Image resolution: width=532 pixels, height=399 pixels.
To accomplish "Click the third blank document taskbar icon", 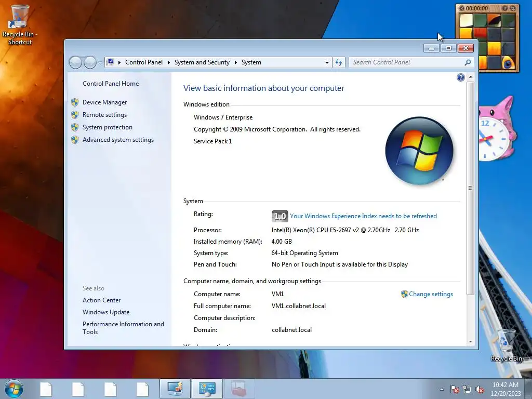I will tap(110, 389).
